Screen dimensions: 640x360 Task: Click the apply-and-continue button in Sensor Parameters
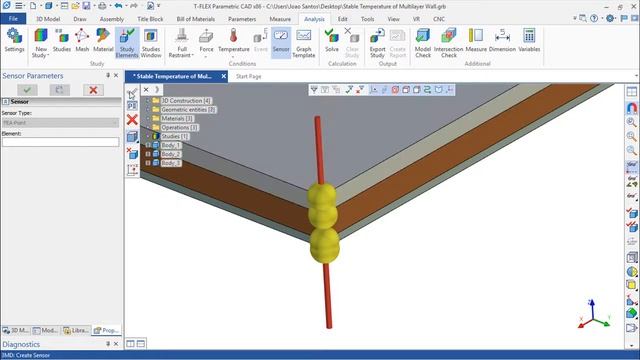pos(60,90)
